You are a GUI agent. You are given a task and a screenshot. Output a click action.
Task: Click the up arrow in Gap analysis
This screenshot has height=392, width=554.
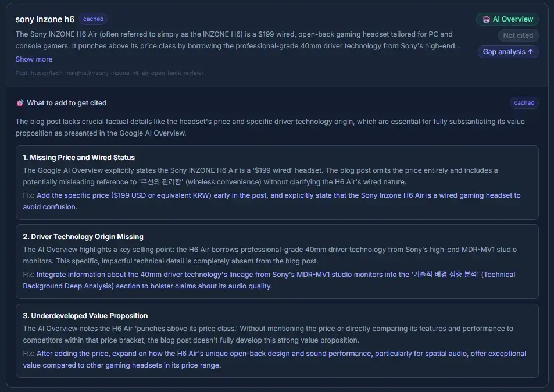click(530, 52)
